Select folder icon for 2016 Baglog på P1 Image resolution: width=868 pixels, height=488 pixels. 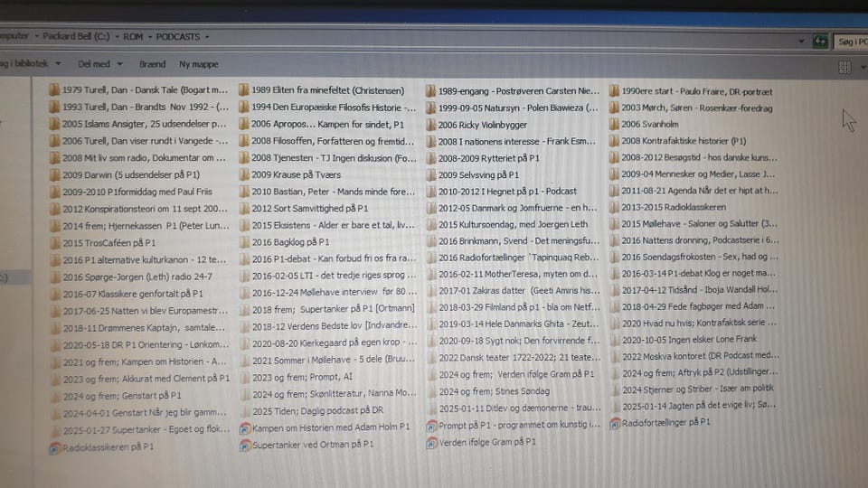pyautogui.click(x=245, y=242)
